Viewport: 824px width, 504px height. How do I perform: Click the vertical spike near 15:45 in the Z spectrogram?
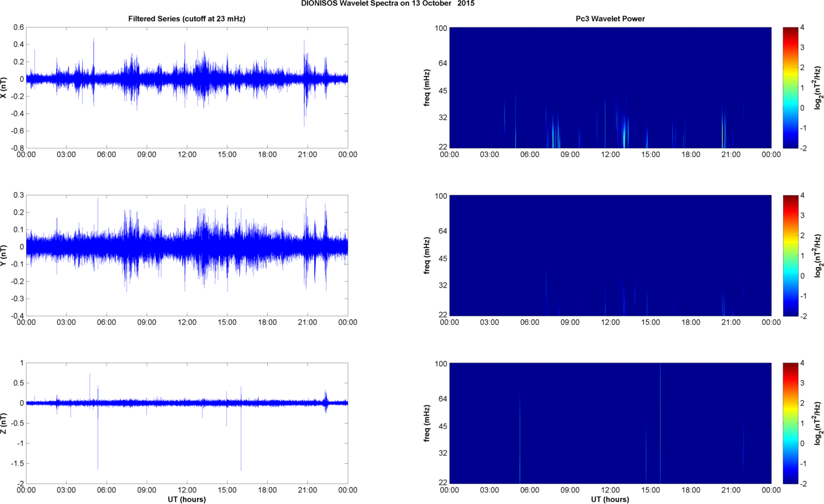pyautogui.click(x=660, y=423)
